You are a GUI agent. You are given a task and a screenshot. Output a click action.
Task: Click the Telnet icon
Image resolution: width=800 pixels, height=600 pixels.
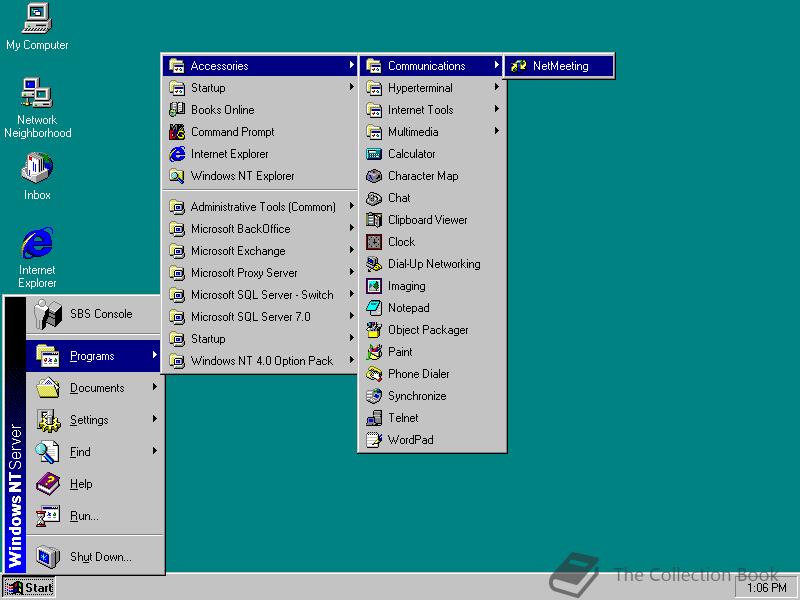pyautogui.click(x=374, y=418)
